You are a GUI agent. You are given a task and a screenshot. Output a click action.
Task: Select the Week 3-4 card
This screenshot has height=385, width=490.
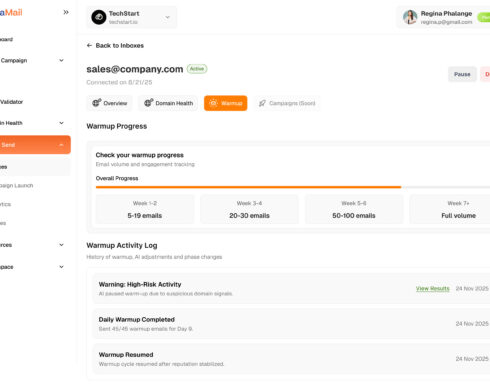click(249, 209)
